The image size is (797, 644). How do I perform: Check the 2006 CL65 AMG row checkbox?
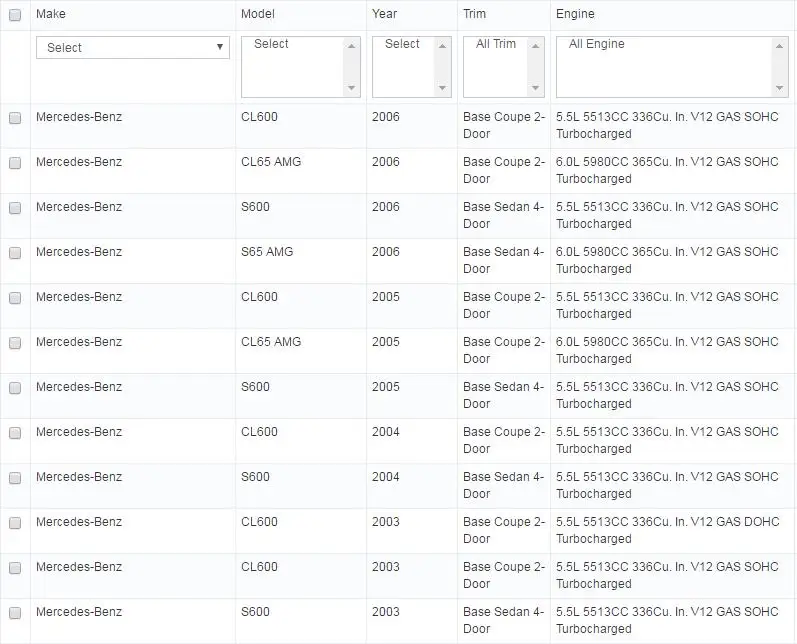pyautogui.click(x=15, y=163)
